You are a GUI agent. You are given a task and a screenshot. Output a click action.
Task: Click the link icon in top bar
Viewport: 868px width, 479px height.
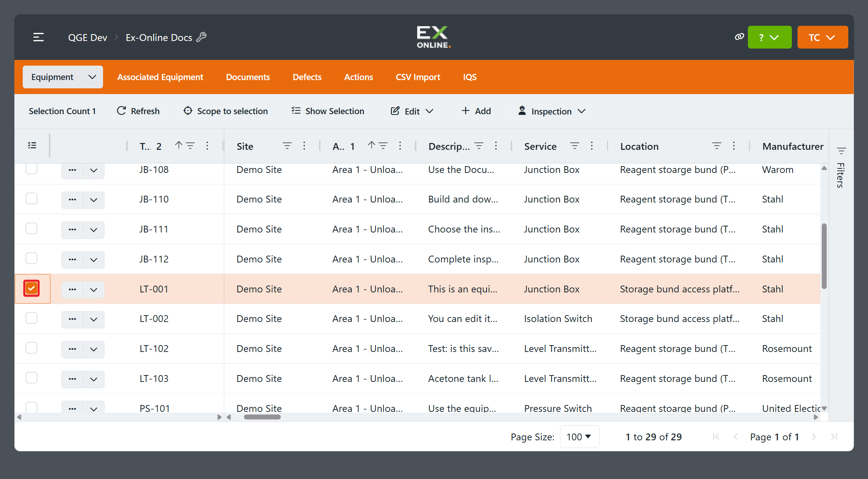click(739, 37)
